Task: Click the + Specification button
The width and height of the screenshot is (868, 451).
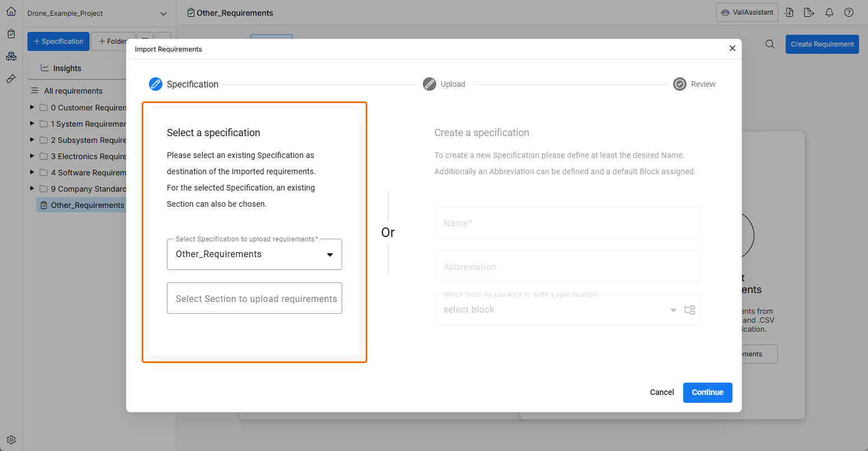Action: (x=58, y=41)
